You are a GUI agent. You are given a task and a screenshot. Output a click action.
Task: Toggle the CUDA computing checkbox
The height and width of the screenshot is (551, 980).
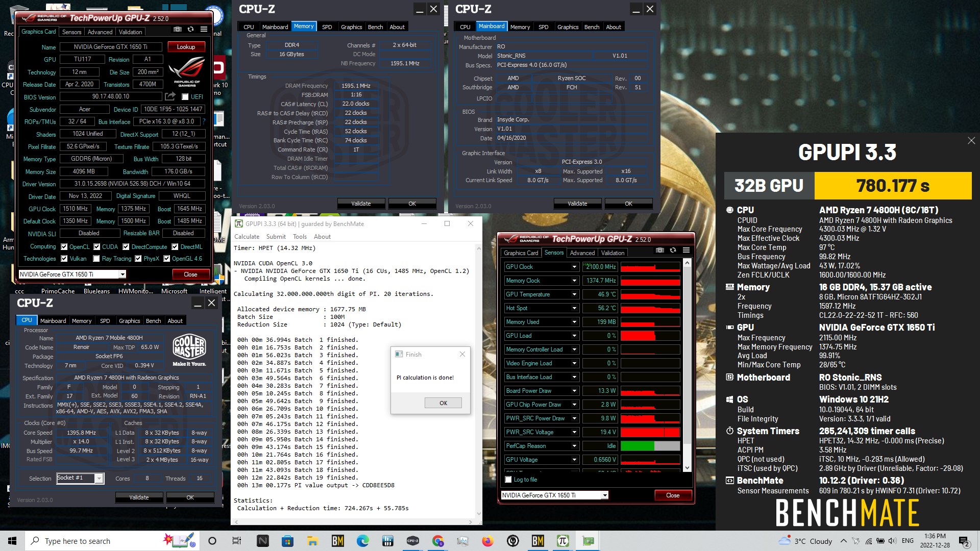pos(96,246)
